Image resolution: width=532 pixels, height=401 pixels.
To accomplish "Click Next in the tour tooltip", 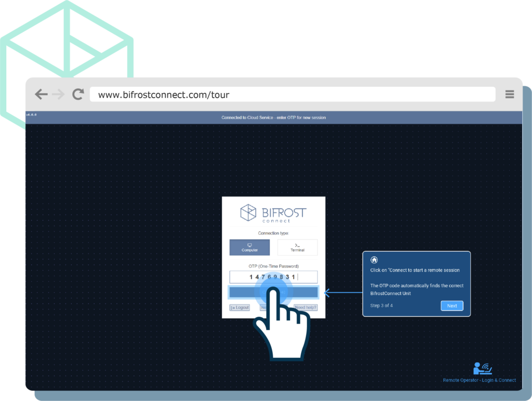I will coord(452,306).
